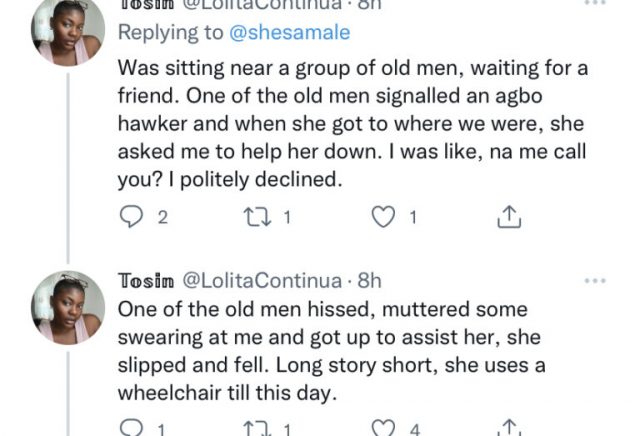Image resolution: width=640 pixels, height=436 pixels.
Task: Like the second tweet with 4 likes
Action: point(384,429)
